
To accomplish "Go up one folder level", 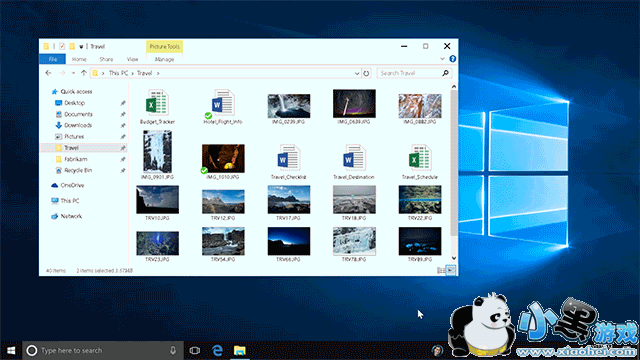I will pyautogui.click(x=84, y=73).
